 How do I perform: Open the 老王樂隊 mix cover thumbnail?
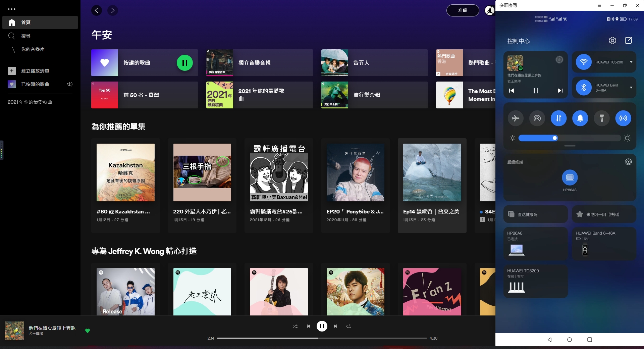pyautogui.click(x=202, y=292)
